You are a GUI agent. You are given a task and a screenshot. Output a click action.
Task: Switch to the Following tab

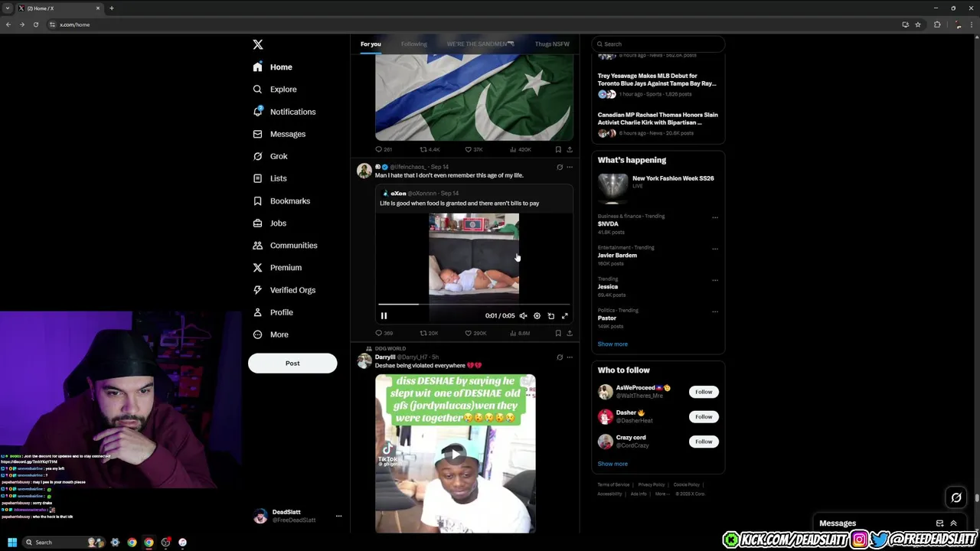pyautogui.click(x=414, y=44)
